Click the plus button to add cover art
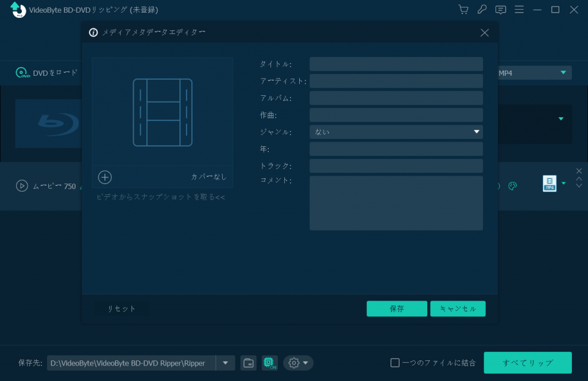The image size is (588, 381). click(x=105, y=177)
